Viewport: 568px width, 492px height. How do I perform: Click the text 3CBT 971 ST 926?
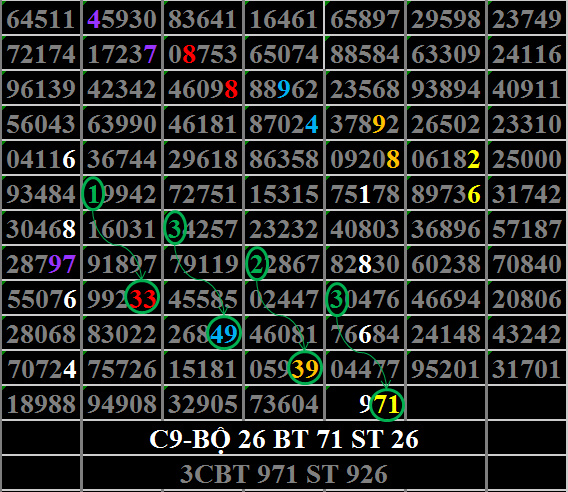pyautogui.click(x=284, y=474)
